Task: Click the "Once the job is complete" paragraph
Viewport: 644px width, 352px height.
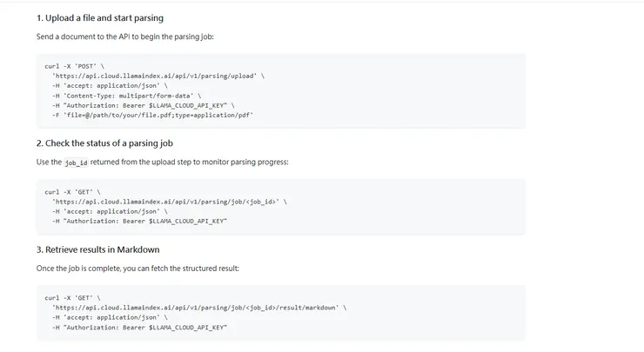Action: [138, 268]
